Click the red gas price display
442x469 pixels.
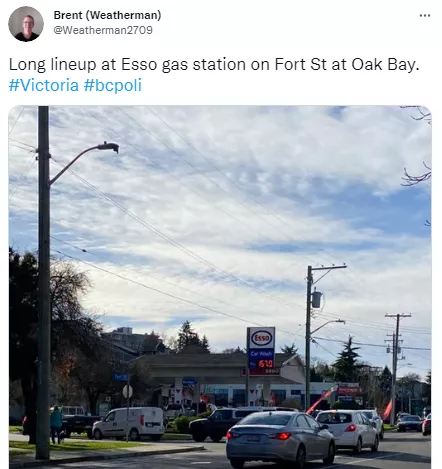[x=265, y=363]
